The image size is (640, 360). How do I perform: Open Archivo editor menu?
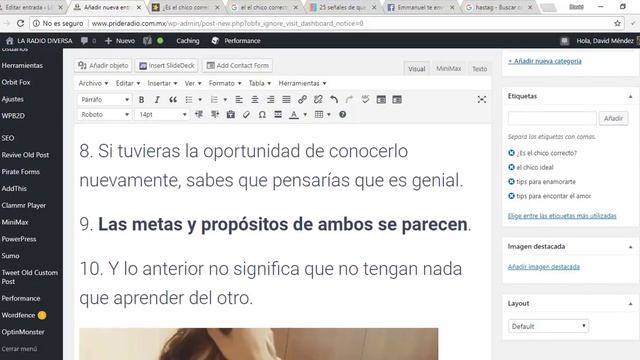point(93,83)
